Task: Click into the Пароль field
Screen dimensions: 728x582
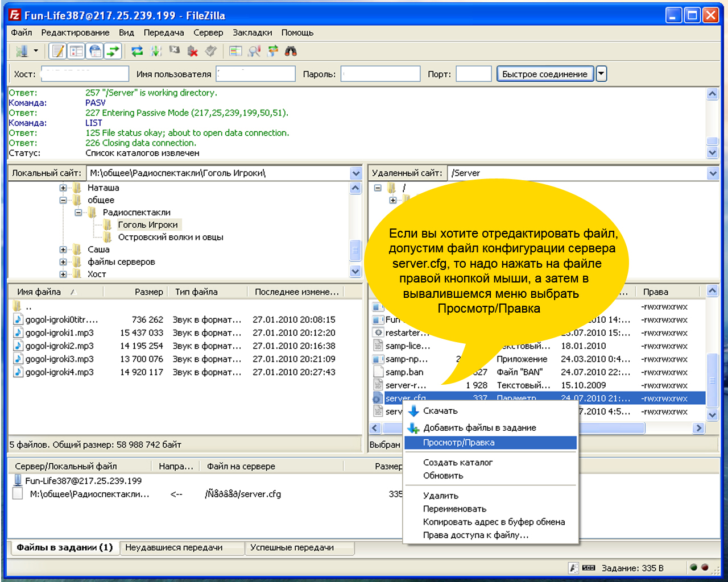Action: [x=380, y=74]
